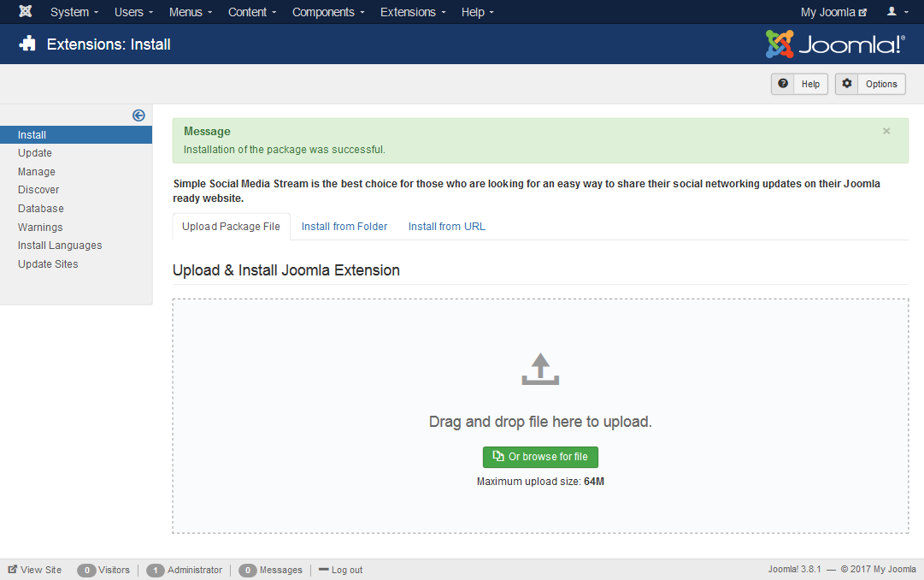Click the Or browse for file button
The image size is (924, 580).
click(540, 457)
